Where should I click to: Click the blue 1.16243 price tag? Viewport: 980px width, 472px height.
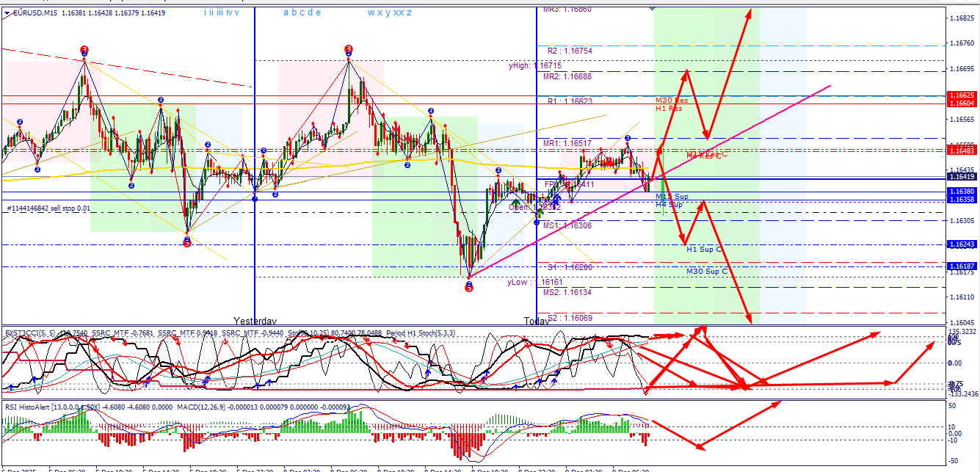tap(961, 244)
